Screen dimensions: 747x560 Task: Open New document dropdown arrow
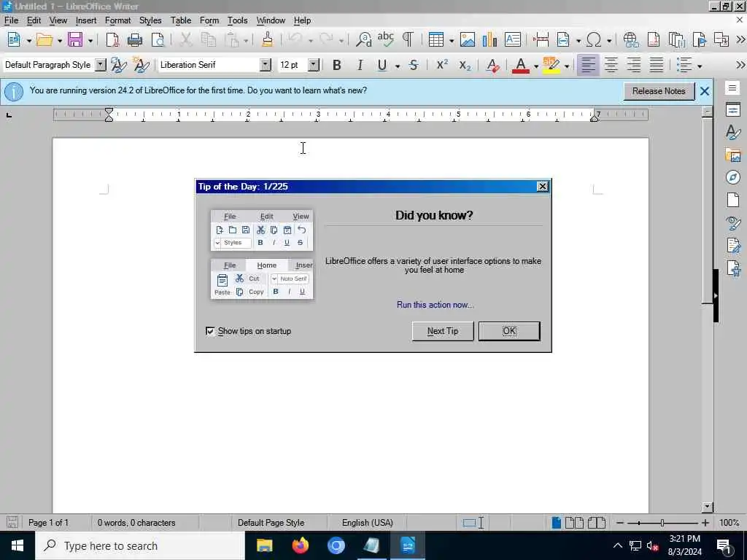28,41
